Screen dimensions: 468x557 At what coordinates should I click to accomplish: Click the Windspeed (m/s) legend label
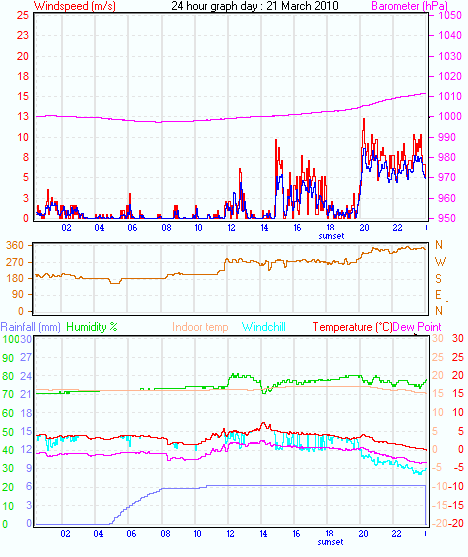(75, 6)
